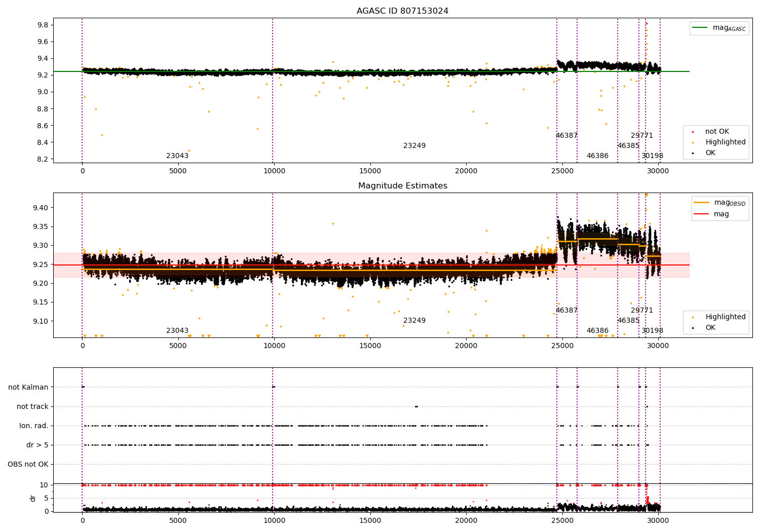Click obsid label 30198 in Magnitude Estimates plot
Screen dimensions: 760x532
[x=652, y=331]
